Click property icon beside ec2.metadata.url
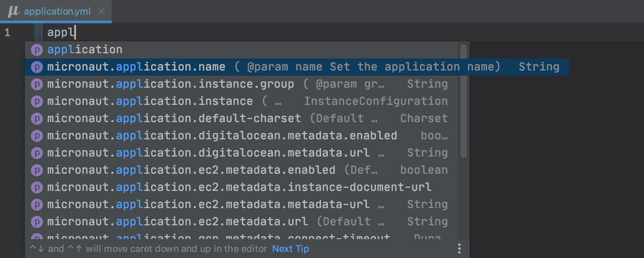644x258 pixels. point(37,222)
